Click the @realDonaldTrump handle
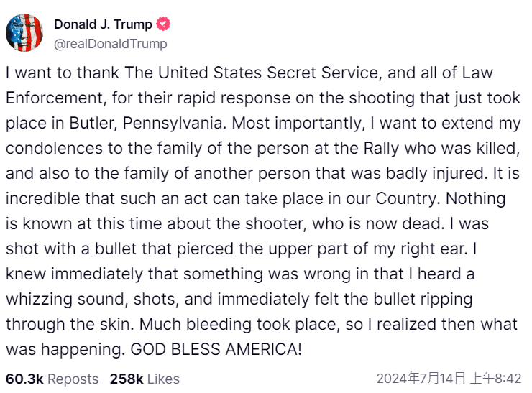Viewport: 532px width, 393px height. pos(111,44)
